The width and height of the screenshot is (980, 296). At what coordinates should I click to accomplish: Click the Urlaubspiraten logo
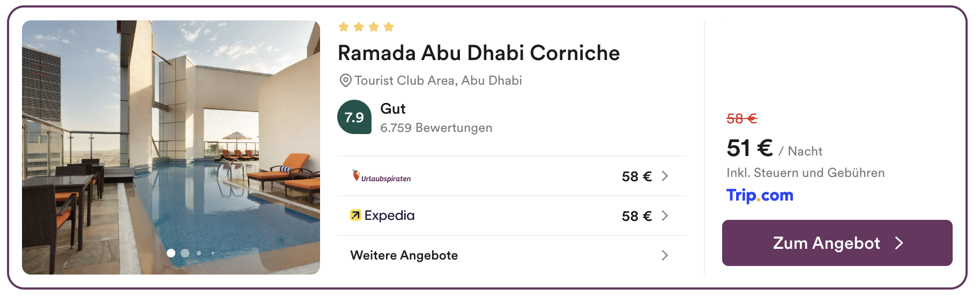pyautogui.click(x=381, y=176)
